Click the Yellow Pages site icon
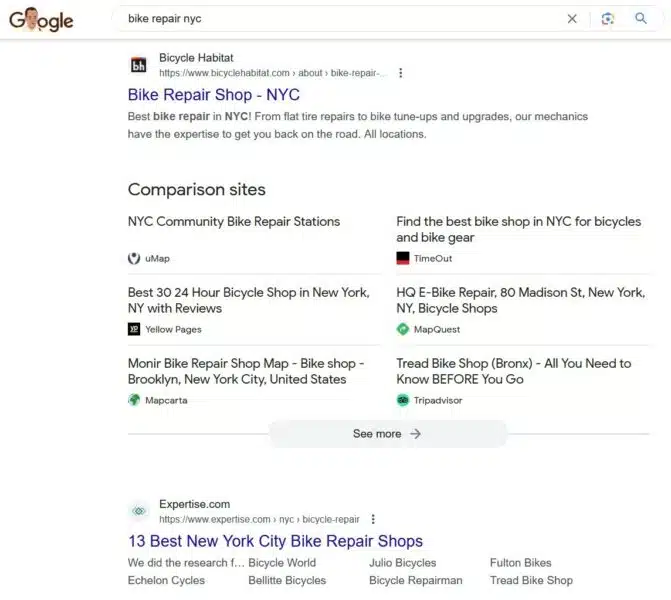The height and width of the screenshot is (600, 671). click(x=134, y=329)
